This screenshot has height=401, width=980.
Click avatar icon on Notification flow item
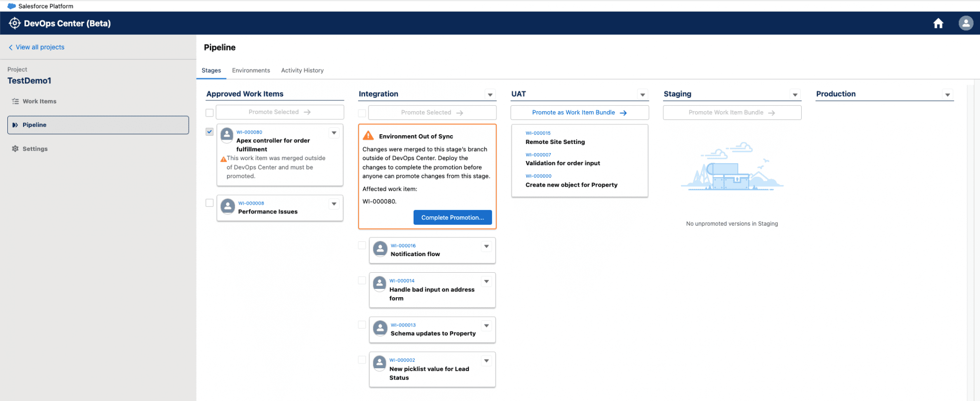[380, 249]
